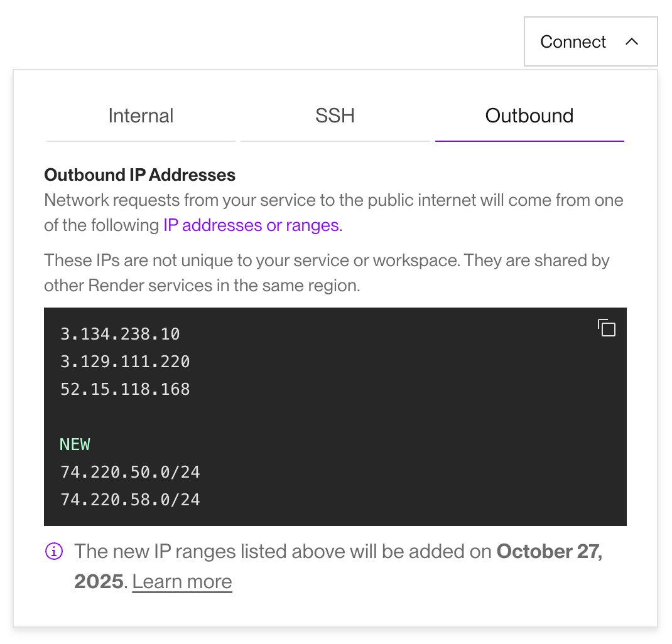Screen dimensions: 672x644
Task: Click the 74.220.50.0/24 range text
Action: coord(130,471)
